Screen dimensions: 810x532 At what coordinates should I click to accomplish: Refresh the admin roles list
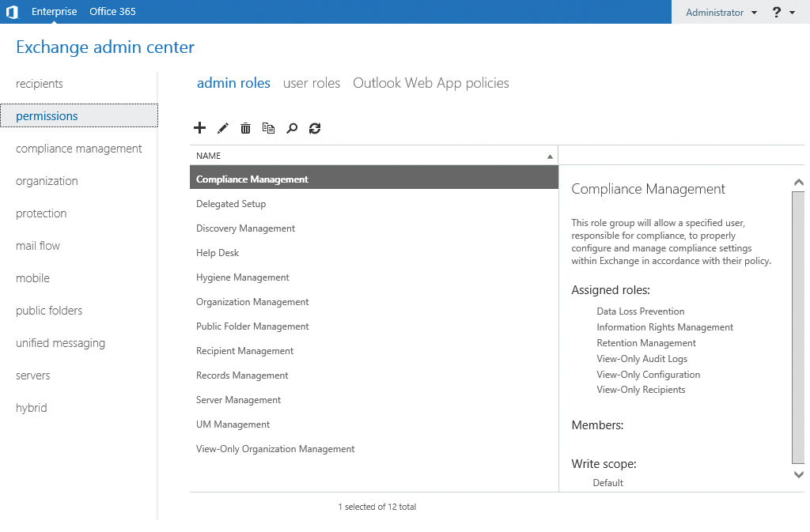click(x=314, y=127)
